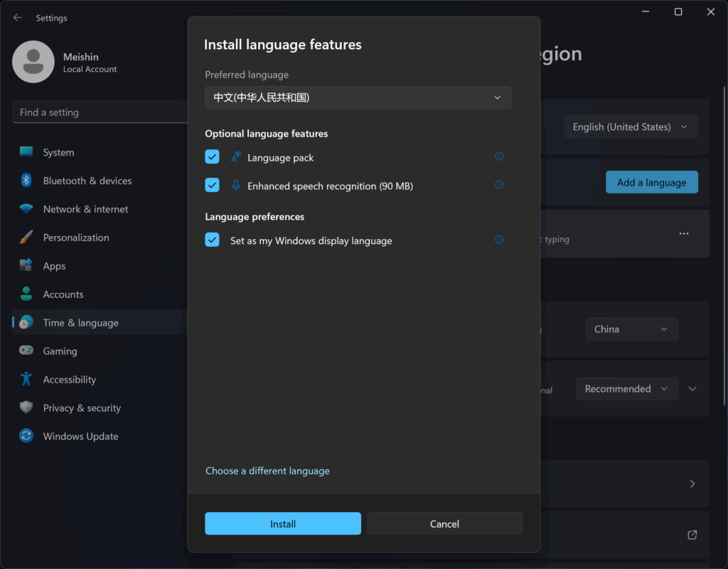Go to Privacy & security settings

point(81,408)
